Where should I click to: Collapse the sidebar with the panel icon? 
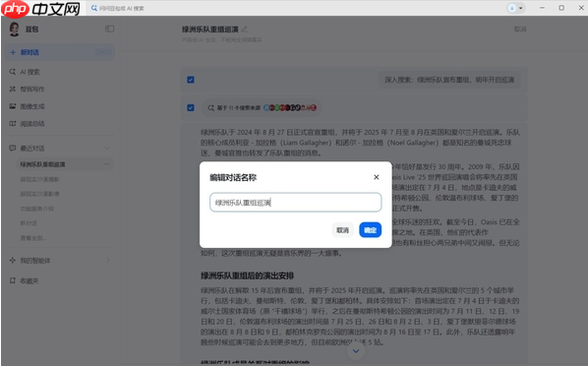tap(109, 29)
